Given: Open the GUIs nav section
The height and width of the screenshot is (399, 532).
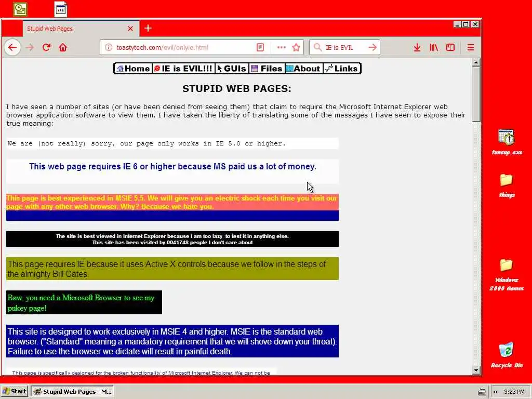Looking at the screenshot, I should pyautogui.click(x=232, y=69).
